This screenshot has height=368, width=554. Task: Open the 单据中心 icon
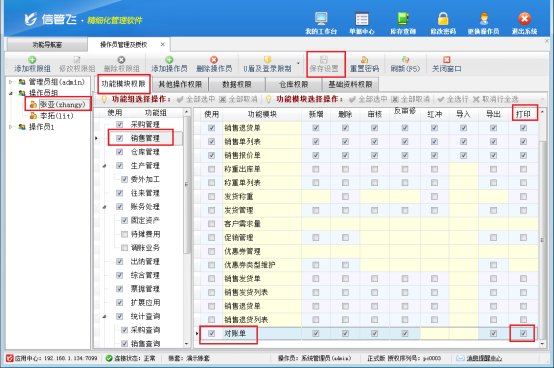coord(362,19)
